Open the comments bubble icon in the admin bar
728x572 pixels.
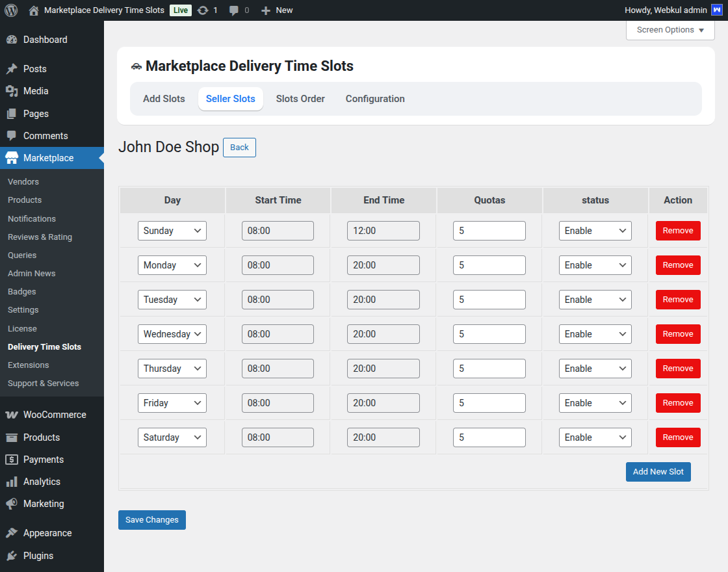tap(234, 10)
